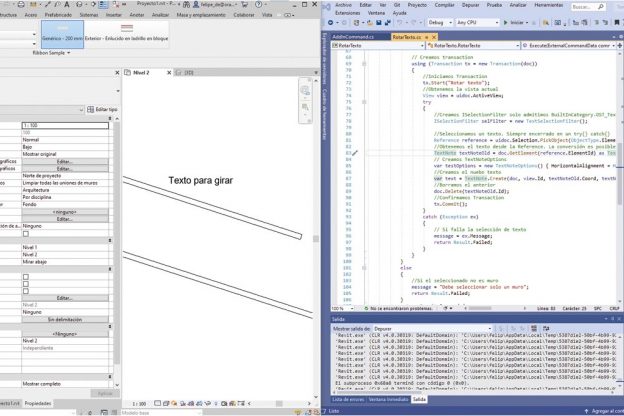Click the Revit drawing area vertical scrollbar thumb
This screenshot has width=624, height=416.
[316, 238]
